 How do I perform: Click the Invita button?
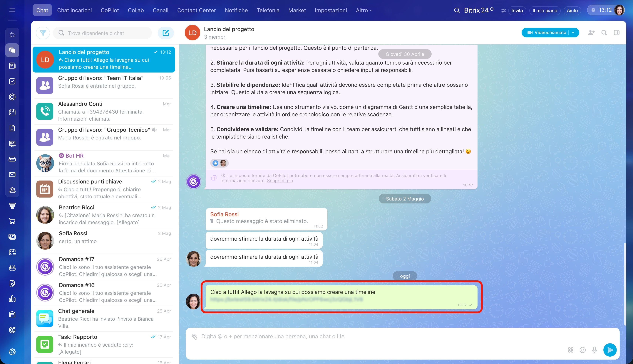click(x=517, y=11)
